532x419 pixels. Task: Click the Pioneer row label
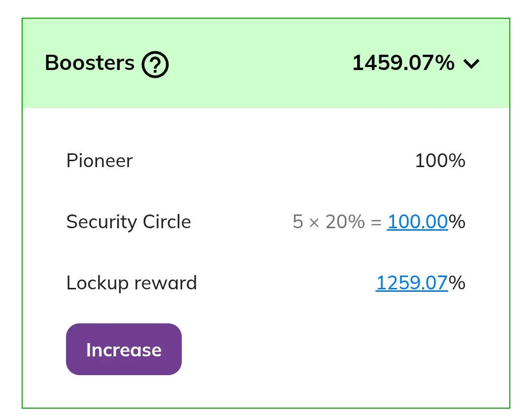coord(100,161)
